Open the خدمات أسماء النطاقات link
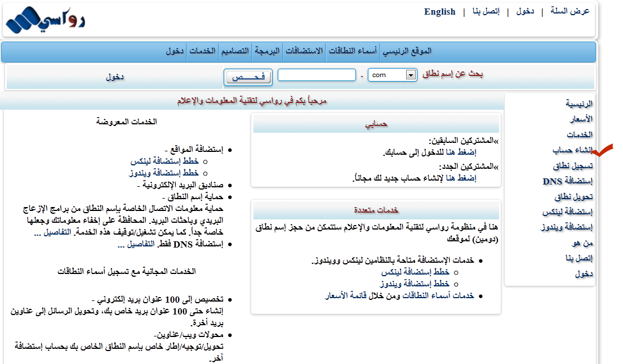The width and height of the screenshot is (623, 364). pos(438,296)
